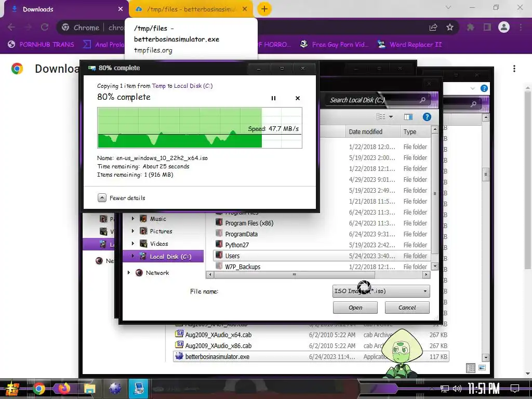Open the notification center icon
Screen dimensions: 532x399
515,389
